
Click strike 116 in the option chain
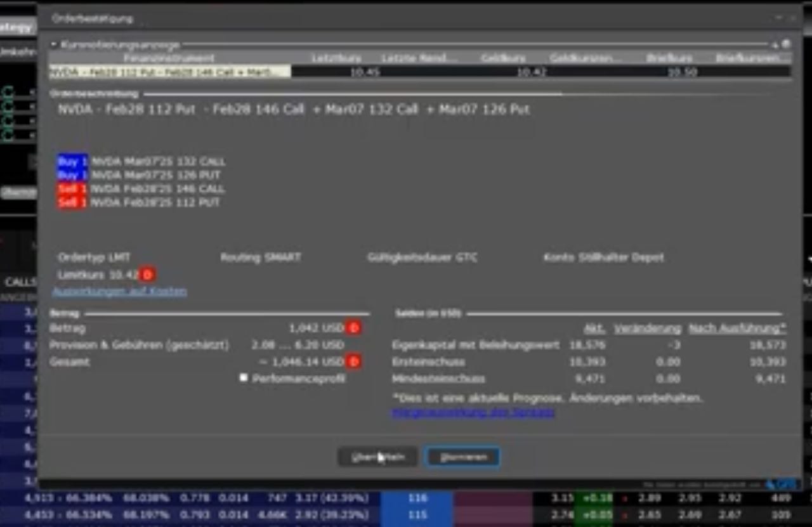(417, 498)
